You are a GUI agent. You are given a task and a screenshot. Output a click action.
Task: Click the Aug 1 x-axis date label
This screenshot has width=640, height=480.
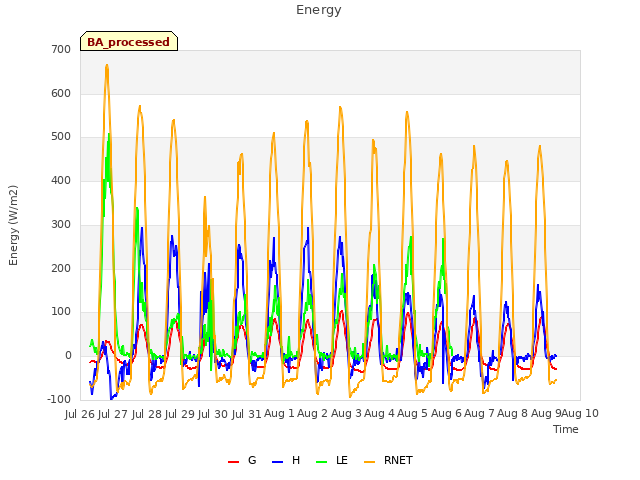[x=279, y=413]
